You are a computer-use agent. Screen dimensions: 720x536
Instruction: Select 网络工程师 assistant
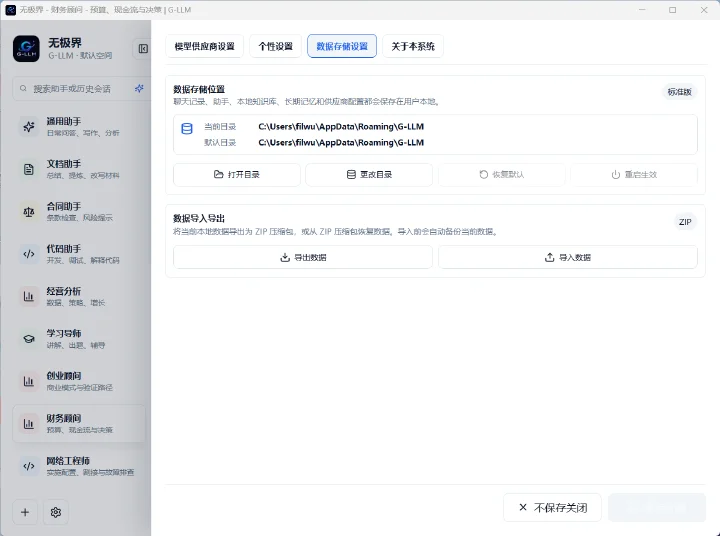79,466
